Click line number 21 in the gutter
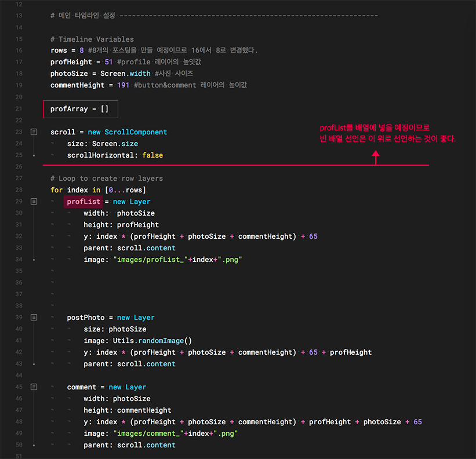Viewport: 476px width, 459px height. click(19, 108)
